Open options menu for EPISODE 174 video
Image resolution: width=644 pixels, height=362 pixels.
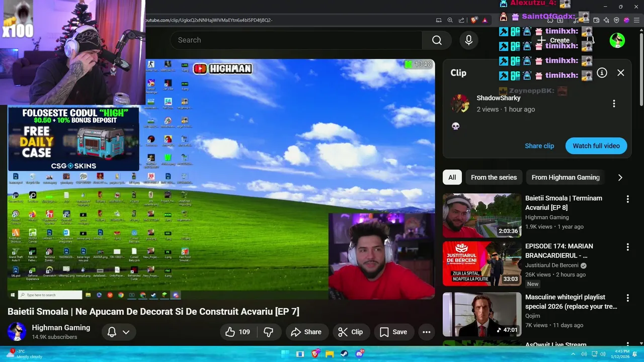(x=627, y=247)
